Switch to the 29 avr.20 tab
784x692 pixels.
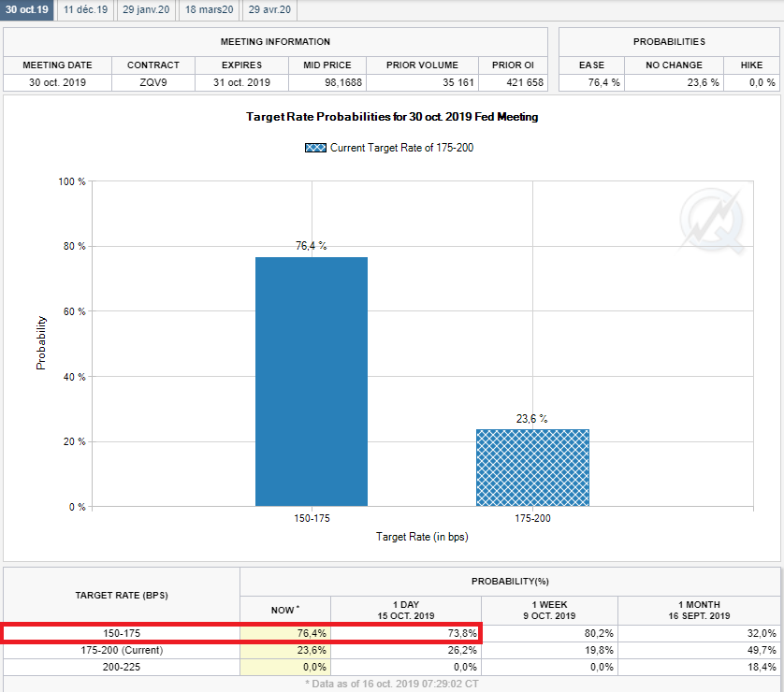(269, 9)
